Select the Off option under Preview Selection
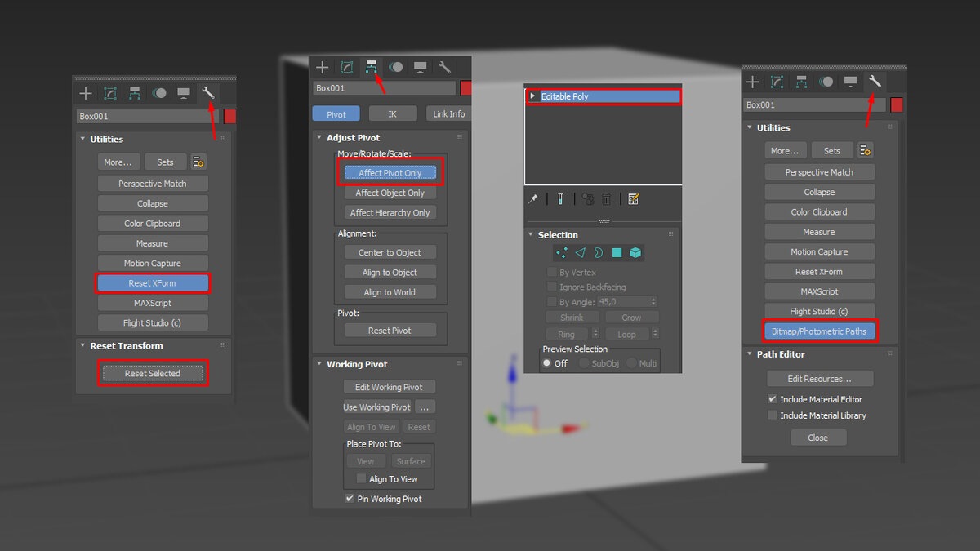The width and height of the screenshot is (980, 551). pyautogui.click(x=547, y=363)
